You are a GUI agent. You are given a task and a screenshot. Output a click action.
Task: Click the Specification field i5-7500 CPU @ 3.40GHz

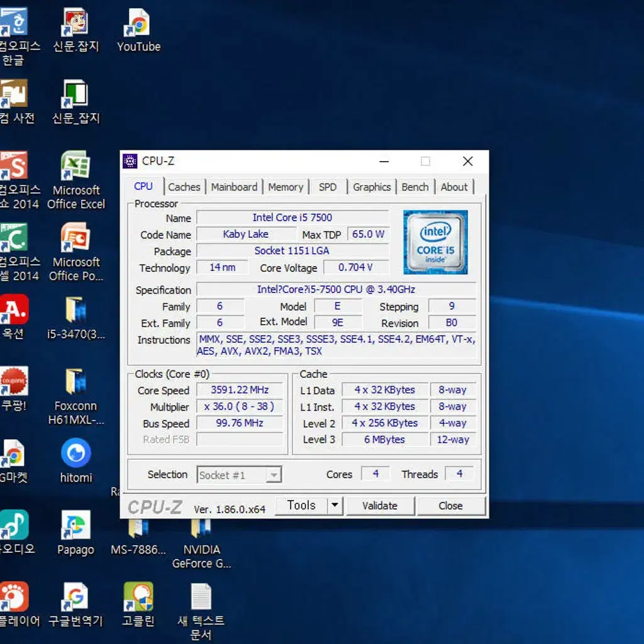pyautogui.click(x=336, y=289)
